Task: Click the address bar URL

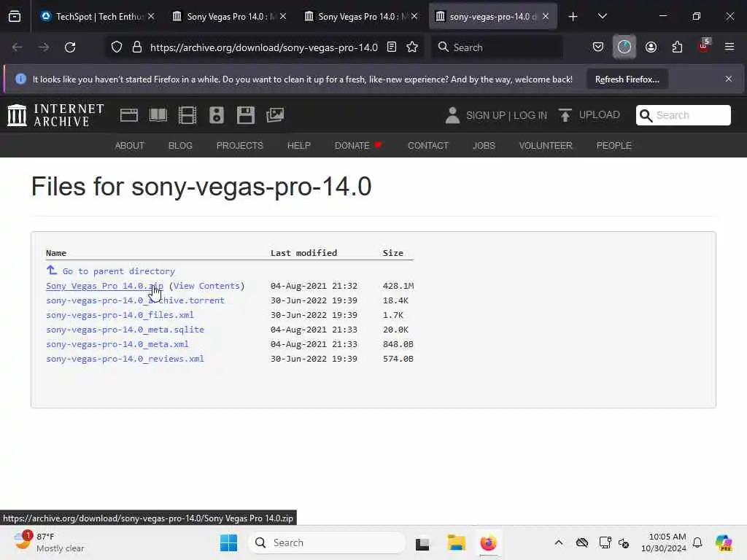Action: pos(264,47)
